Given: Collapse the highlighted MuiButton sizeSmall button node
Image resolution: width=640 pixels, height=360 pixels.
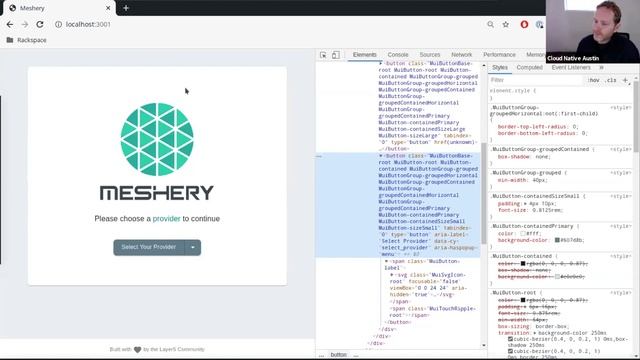Looking at the screenshot, I should 381,156.
